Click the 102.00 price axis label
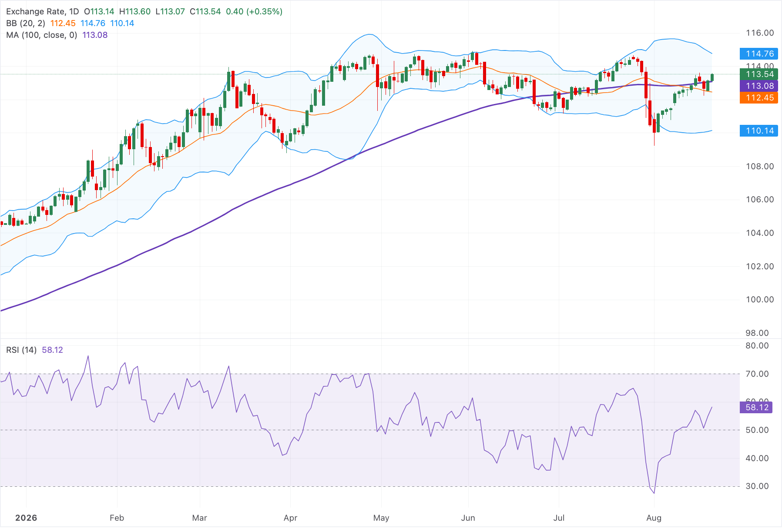Screen dimensions: 782x532 pyautogui.click(x=760, y=267)
